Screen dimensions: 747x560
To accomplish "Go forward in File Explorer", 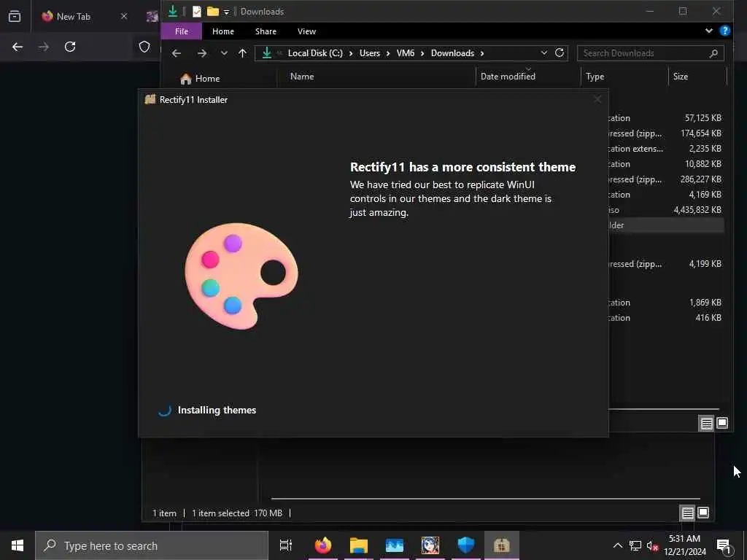I will pos(202,53).
